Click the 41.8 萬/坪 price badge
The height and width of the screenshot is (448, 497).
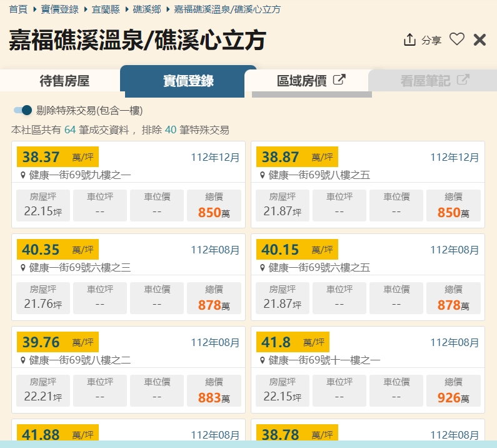point(293,342)
